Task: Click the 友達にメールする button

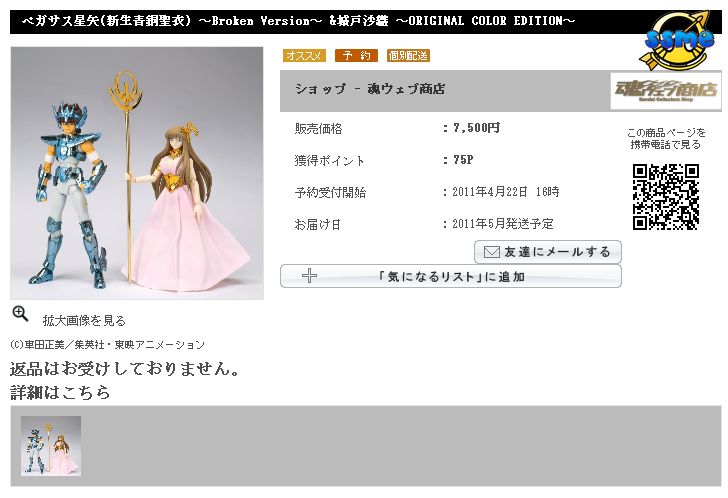Action: click(547, 252)
